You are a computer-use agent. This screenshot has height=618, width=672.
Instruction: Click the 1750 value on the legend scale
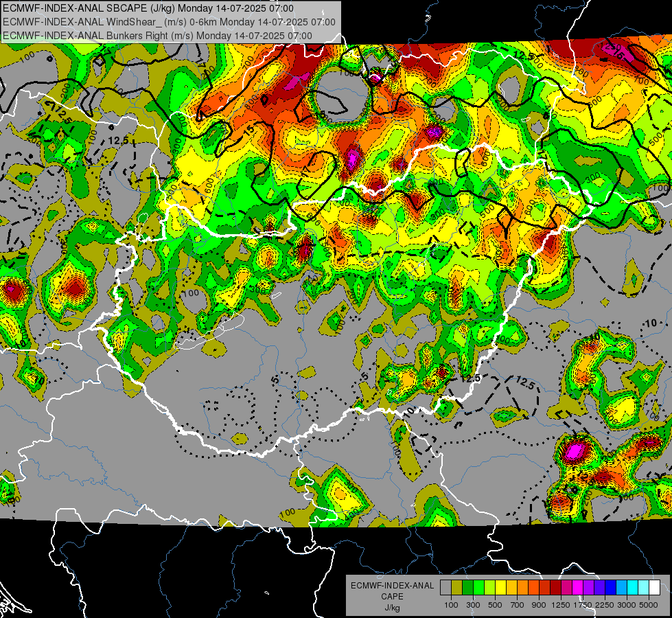click(x=583, y=605)
